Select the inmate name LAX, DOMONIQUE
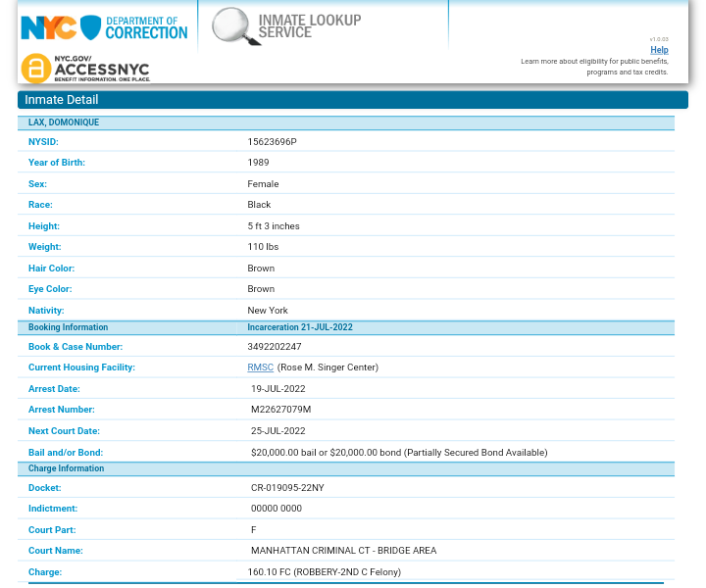This screenshot has width=706, height=588. point(64,122)
